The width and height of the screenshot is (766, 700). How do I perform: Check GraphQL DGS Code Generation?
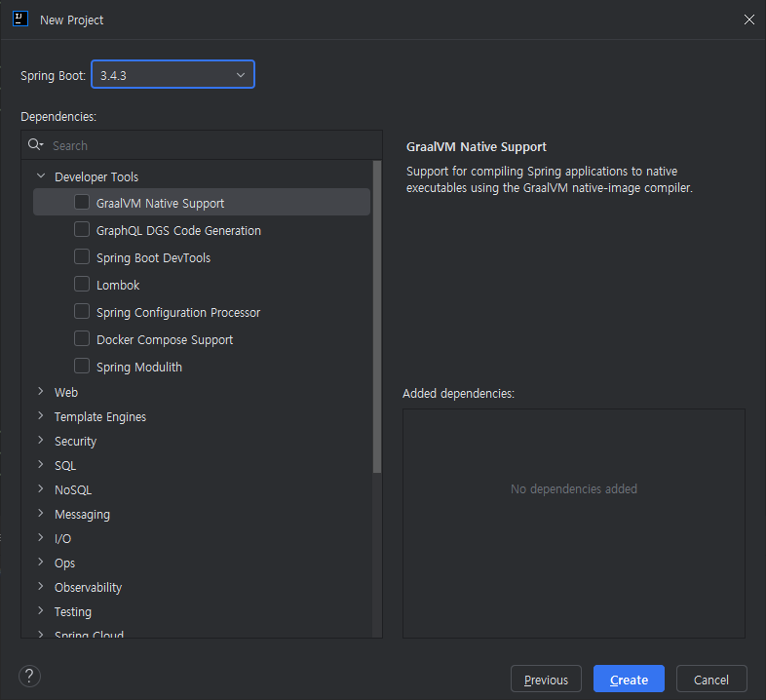tap(82, 229)
